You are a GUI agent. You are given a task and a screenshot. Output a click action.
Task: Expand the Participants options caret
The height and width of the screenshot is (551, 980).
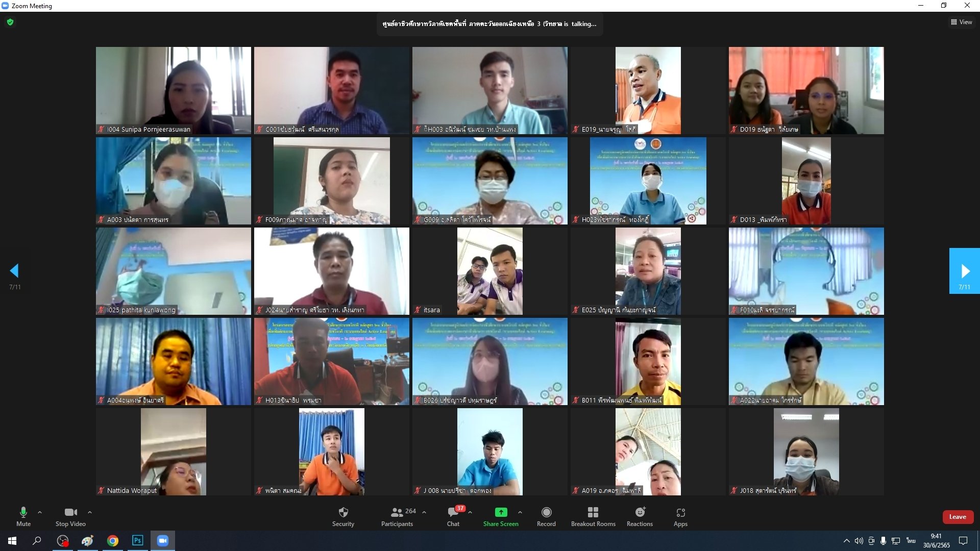(x=424, y=512)
